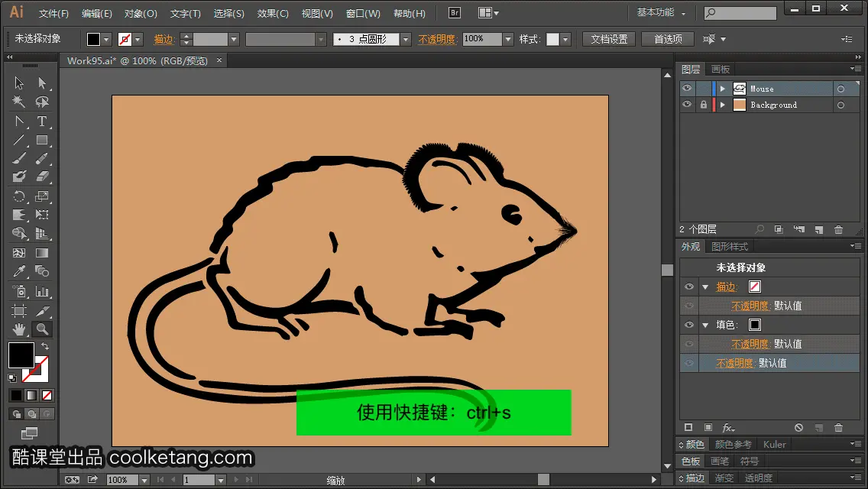868x489 pixels.
Task: Pick the Line Segment tool
Action: 19,140
